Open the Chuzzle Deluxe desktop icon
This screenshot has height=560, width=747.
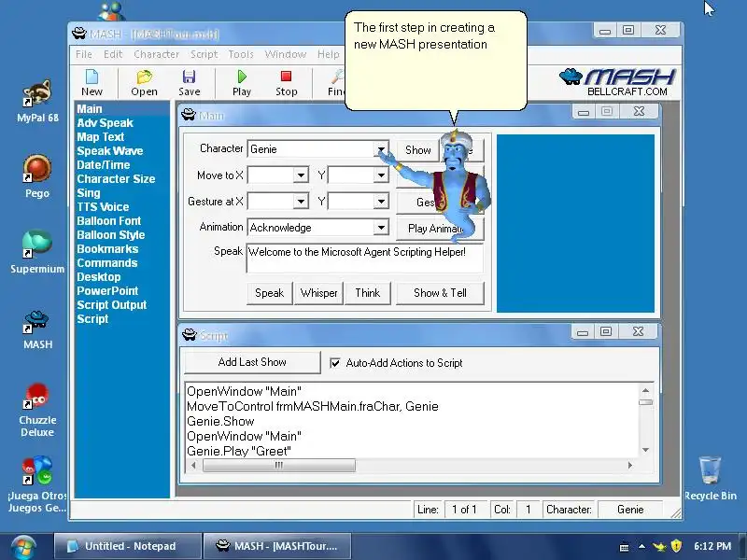pos(37,410)
